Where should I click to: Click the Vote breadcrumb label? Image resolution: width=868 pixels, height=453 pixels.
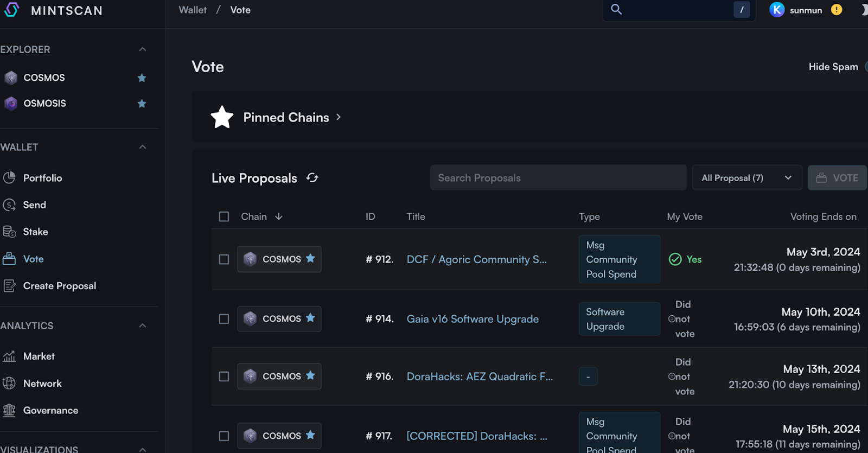click(240, 10)
